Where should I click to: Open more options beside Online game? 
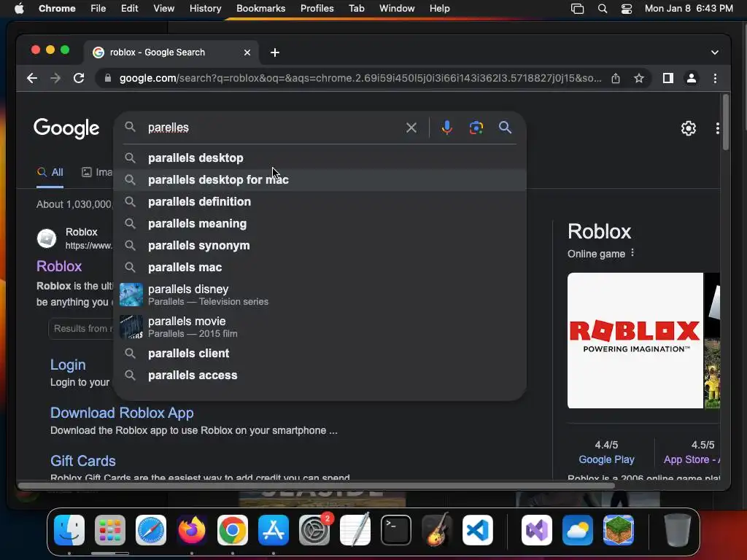tap(632, 253)
